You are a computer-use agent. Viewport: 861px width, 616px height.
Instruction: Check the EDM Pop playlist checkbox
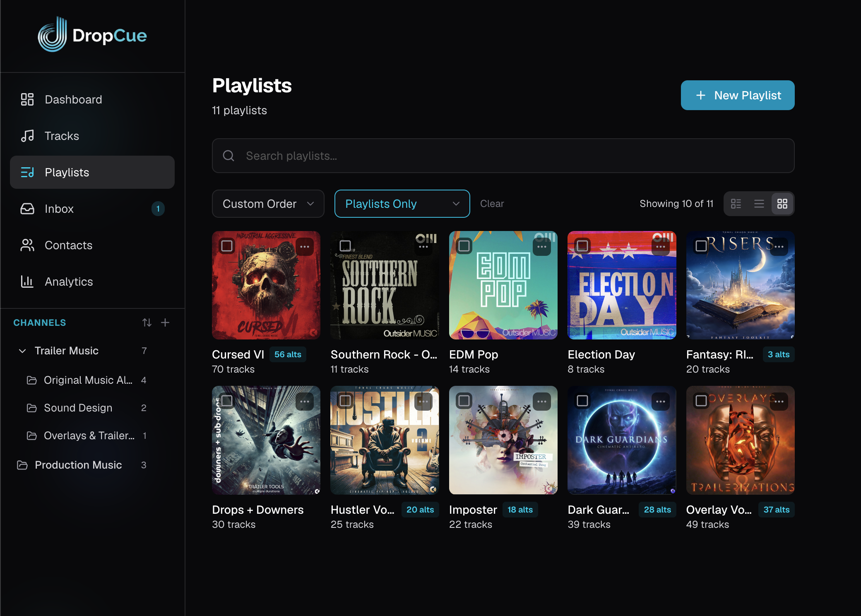pos(464,246)
